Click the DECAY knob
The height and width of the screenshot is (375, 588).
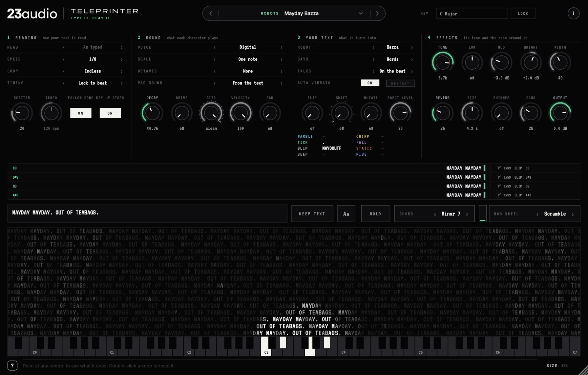(152, 113)
